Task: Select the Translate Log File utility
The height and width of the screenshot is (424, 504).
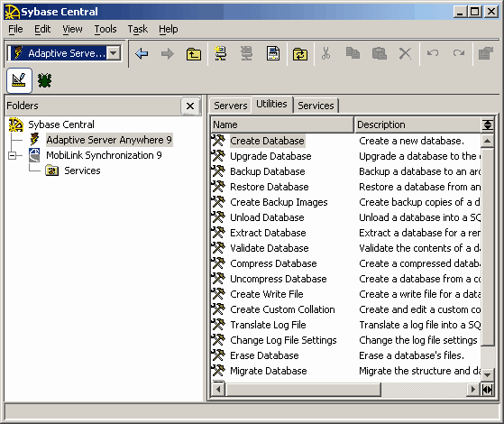Action: (x=268, y=325)
